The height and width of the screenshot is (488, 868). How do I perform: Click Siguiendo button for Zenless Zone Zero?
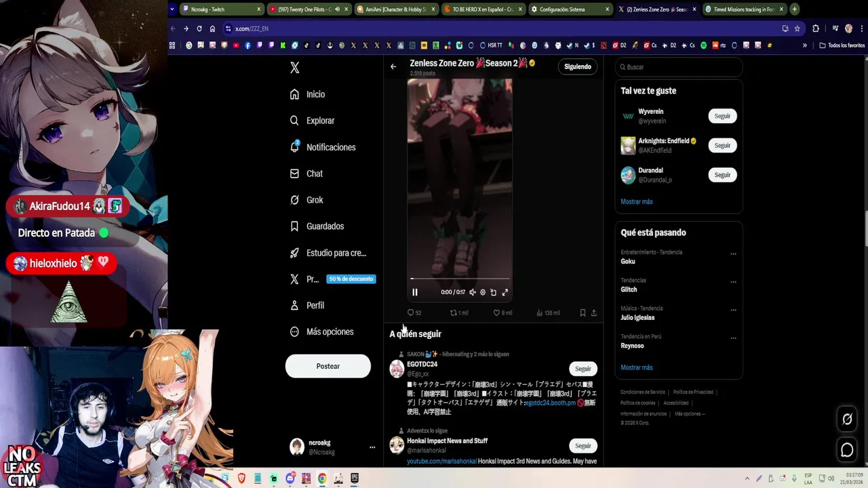(x=578, y=66)
